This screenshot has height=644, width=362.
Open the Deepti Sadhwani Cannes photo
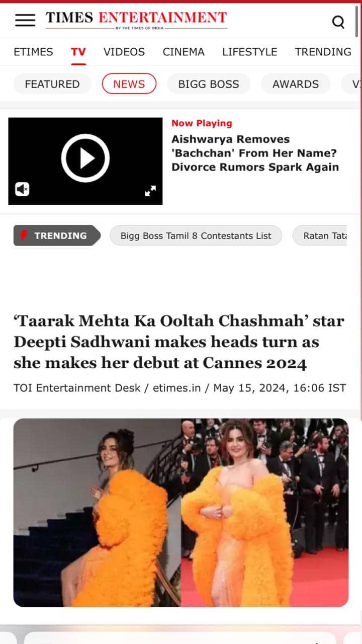[x=181, y=513]
